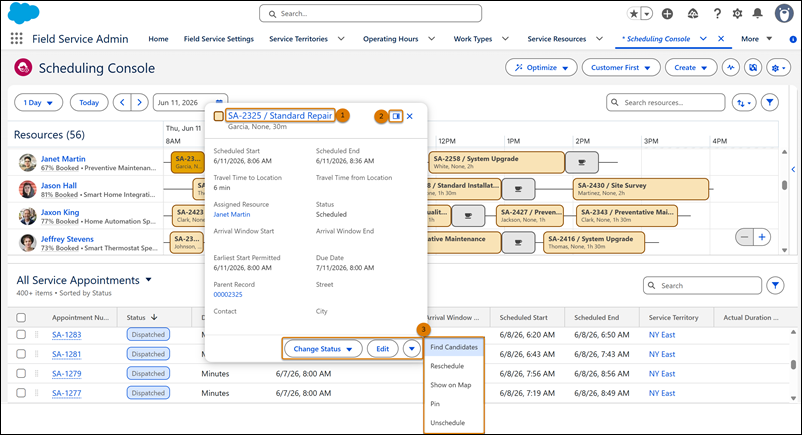Open the Create dropdown
The height and width of the screenshot is (435, 802).
coord(690,68)
